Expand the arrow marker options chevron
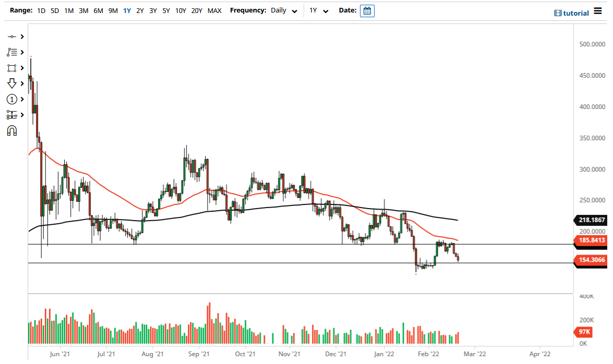The width and height of the screenshot is (613, 364). 22,83
